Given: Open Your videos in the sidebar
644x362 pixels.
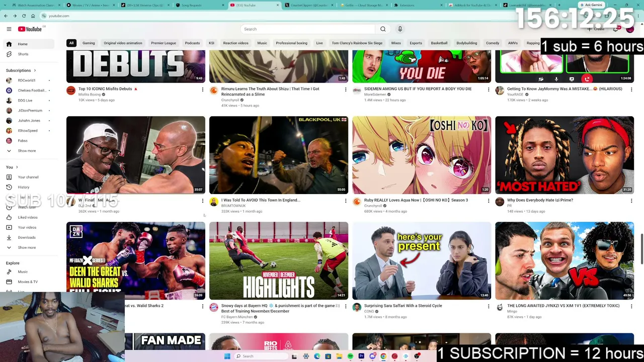Looking at the screenshot, I should (x=28, y=227).
